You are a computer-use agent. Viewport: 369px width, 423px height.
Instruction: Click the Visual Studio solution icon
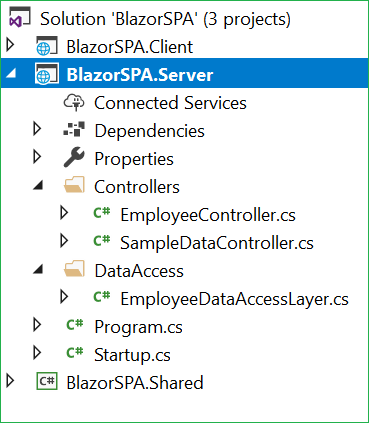click(x=20, y=17)
